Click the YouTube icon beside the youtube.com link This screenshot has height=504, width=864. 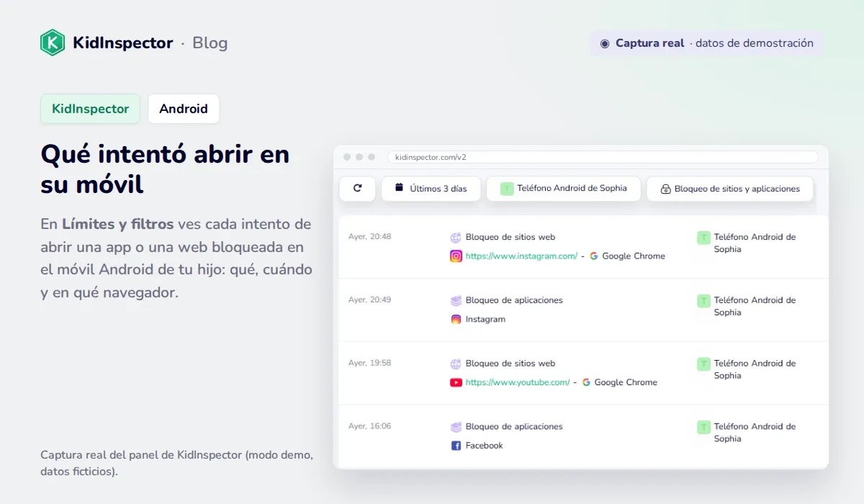coord(456,382)
